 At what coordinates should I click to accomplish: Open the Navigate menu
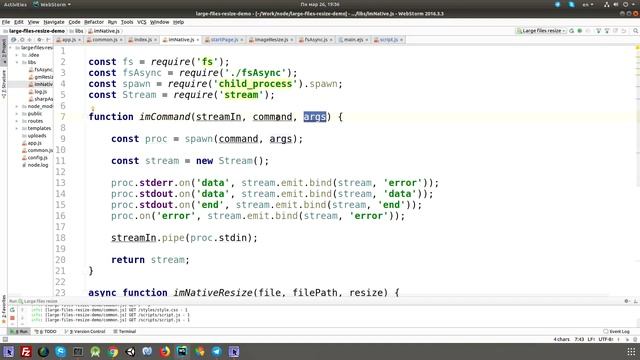pos(54,22)
